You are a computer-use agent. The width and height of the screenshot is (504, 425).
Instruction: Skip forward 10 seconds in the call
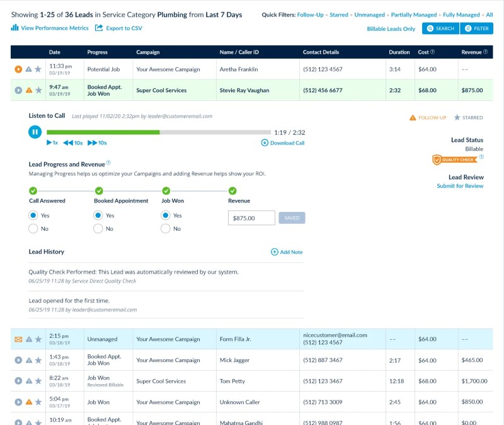pos(97,143)
